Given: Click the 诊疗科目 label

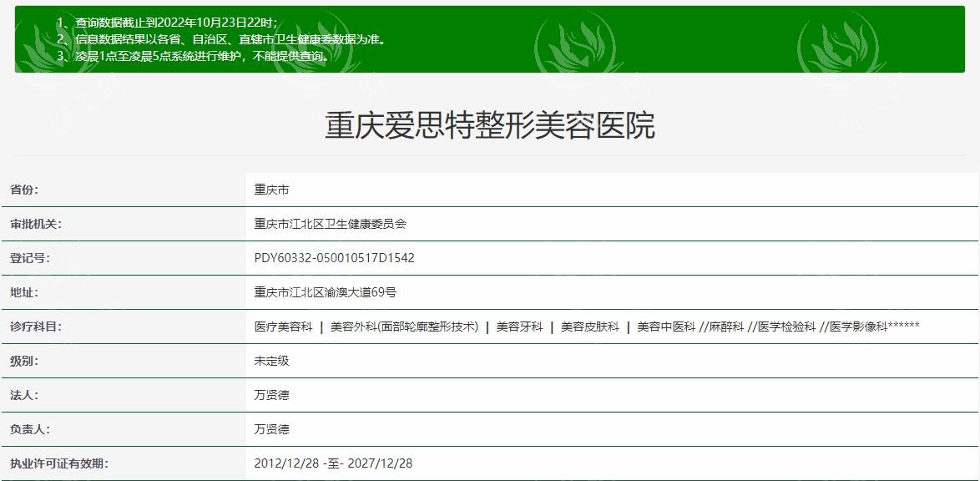Looking at the screenshot, I should click(36, 327).
